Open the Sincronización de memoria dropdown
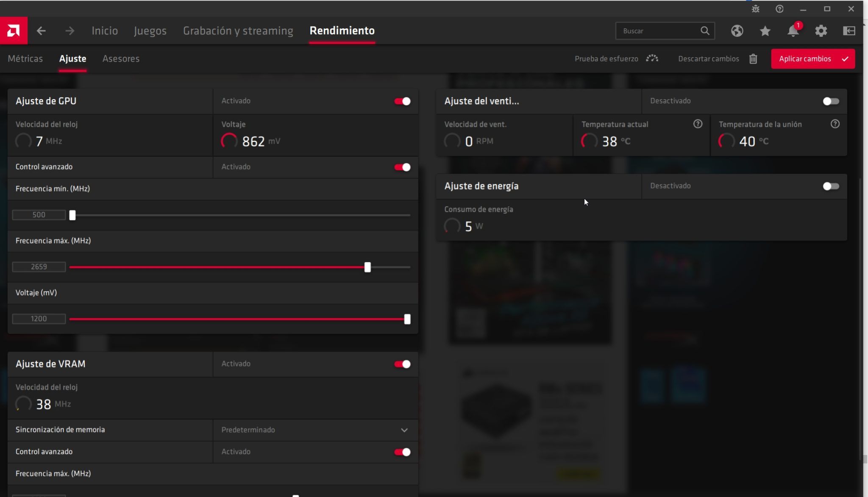Image resolution: width=868 pixels, height=497 pixels. [404, 430]
